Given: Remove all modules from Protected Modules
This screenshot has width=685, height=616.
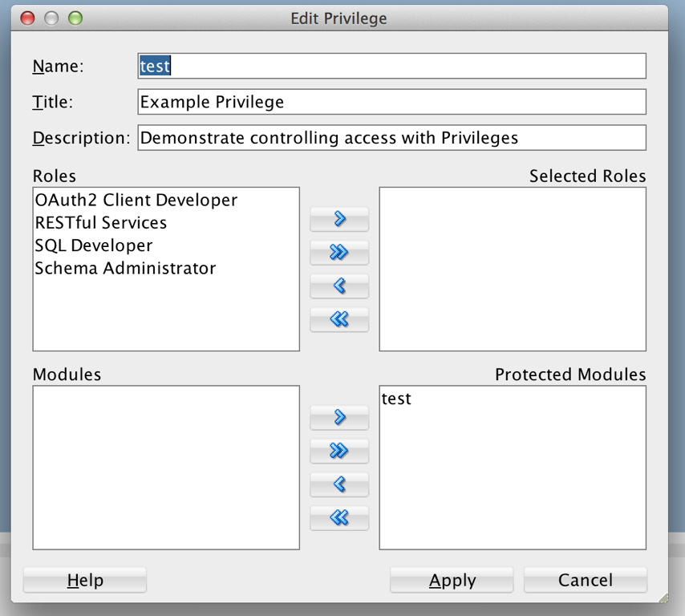Looking at the screenshot, I should [x=339, y=517].
